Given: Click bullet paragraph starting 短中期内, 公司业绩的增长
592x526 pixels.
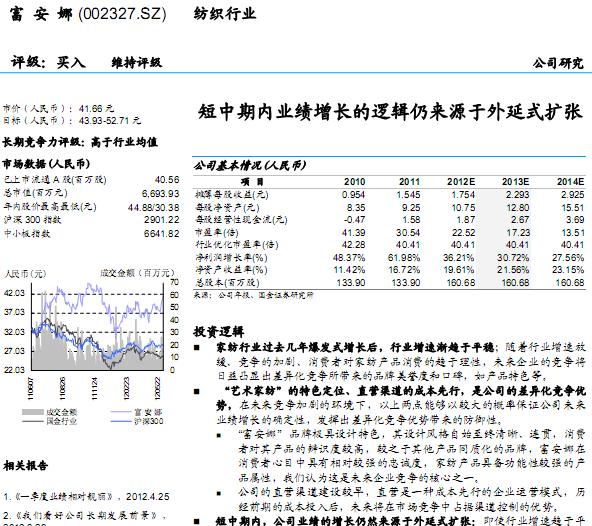Looking at the screenshot, I should pyautogui.click(x=401, y=521).
